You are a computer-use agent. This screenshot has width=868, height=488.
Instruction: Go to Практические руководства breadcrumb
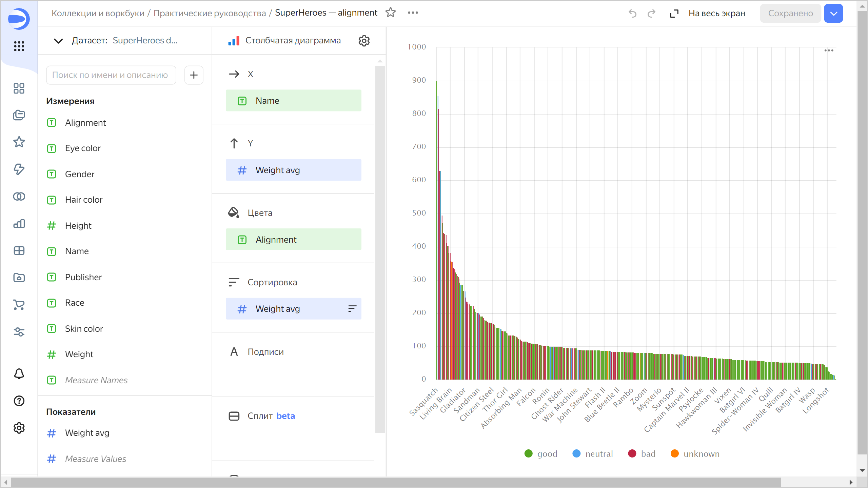click(210, 13)
